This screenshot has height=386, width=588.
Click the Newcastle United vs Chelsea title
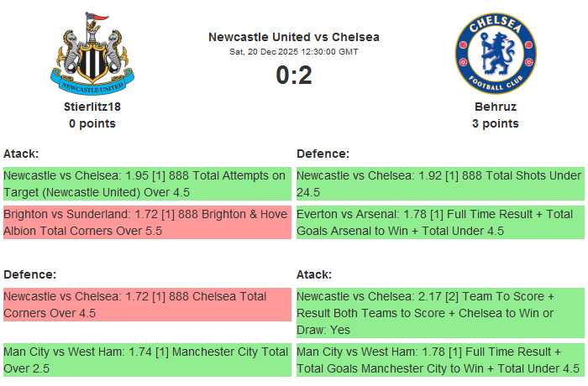point(293,37)
